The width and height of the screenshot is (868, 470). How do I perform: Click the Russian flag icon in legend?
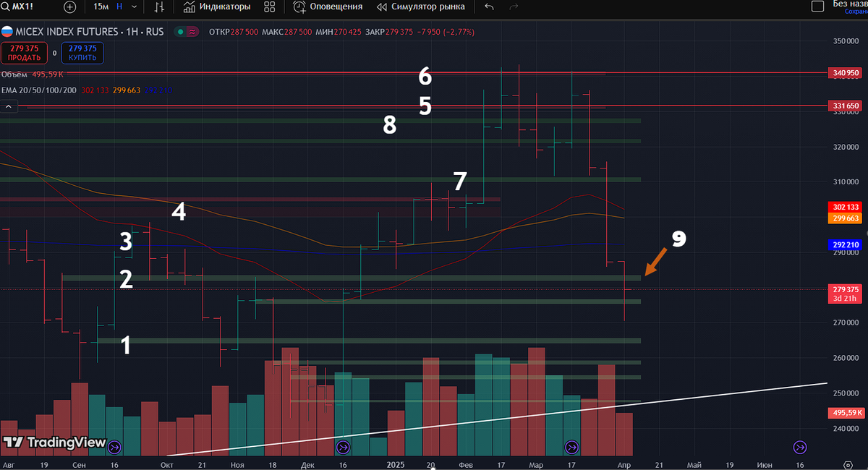pos(7,32)
